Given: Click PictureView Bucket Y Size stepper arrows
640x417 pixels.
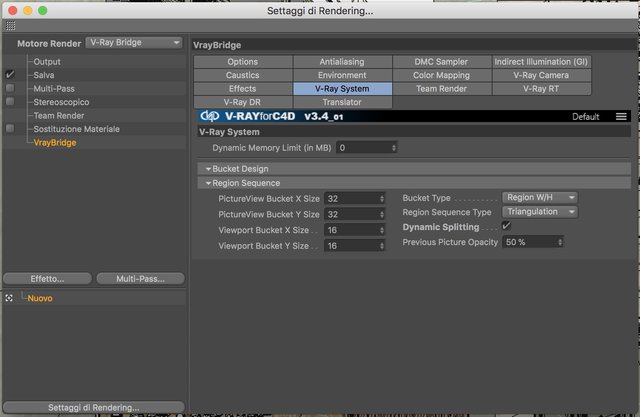Looking at the screenshot, I should (382, 214).
